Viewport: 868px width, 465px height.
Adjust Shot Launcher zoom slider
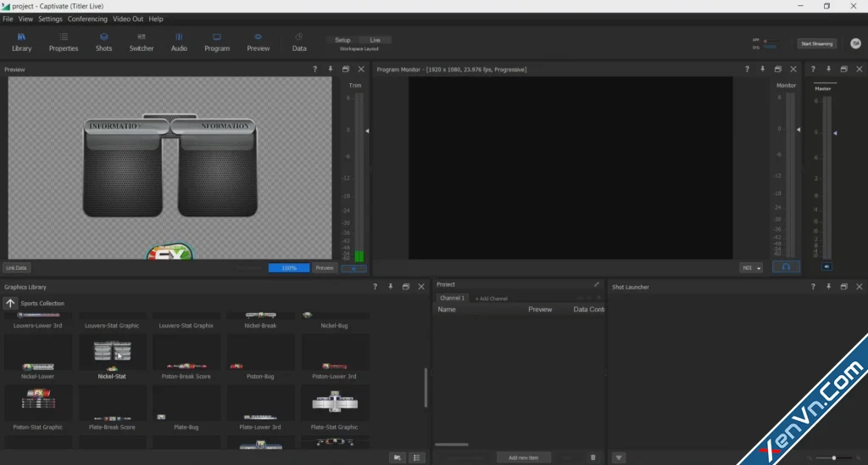point(834,458)
